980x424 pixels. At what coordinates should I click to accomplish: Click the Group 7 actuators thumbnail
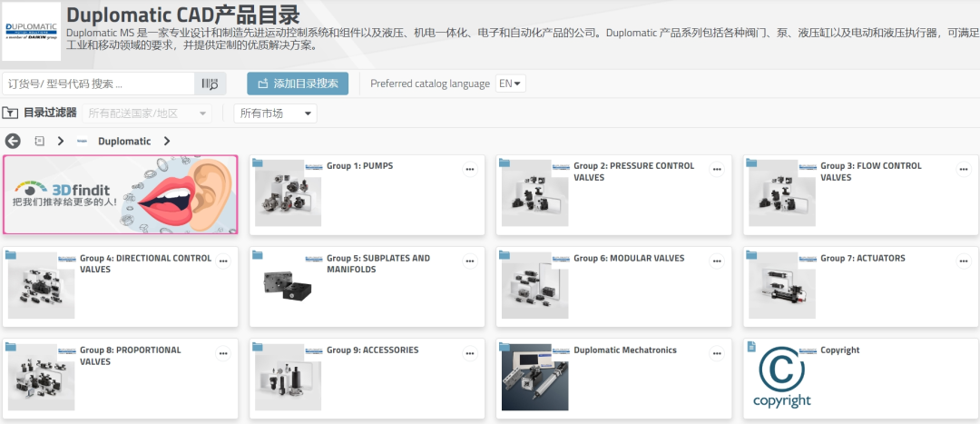(x=782, y=285)
